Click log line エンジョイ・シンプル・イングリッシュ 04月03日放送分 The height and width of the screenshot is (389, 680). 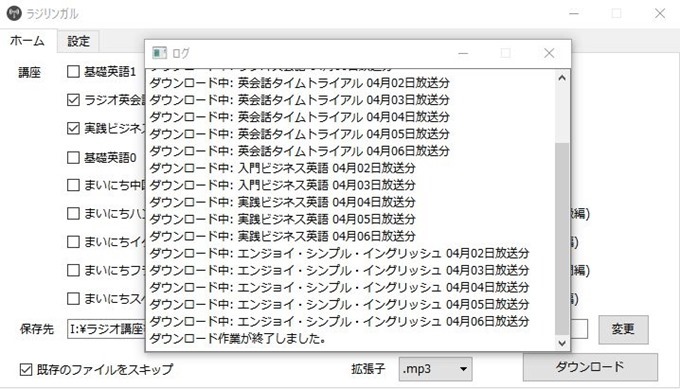[340, 270]
